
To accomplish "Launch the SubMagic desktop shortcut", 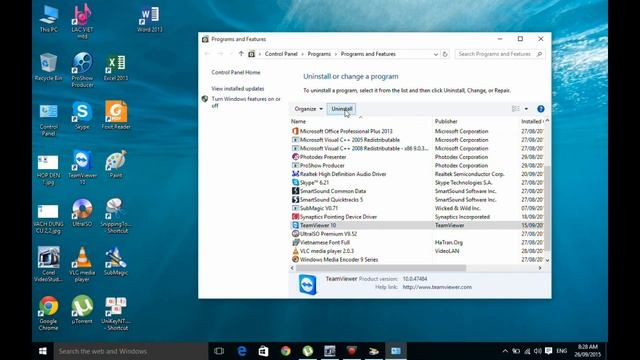I will tap(116, 261).
